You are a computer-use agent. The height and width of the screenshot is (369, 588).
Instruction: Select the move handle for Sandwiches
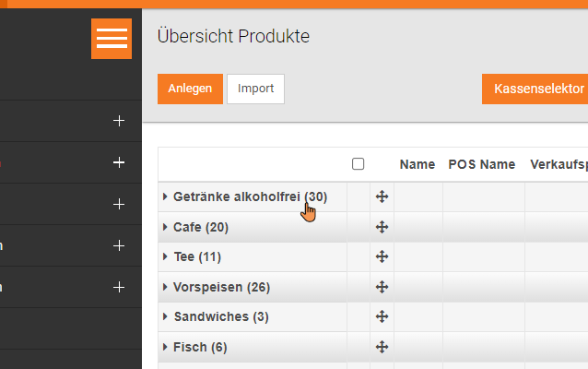point(382,316)
